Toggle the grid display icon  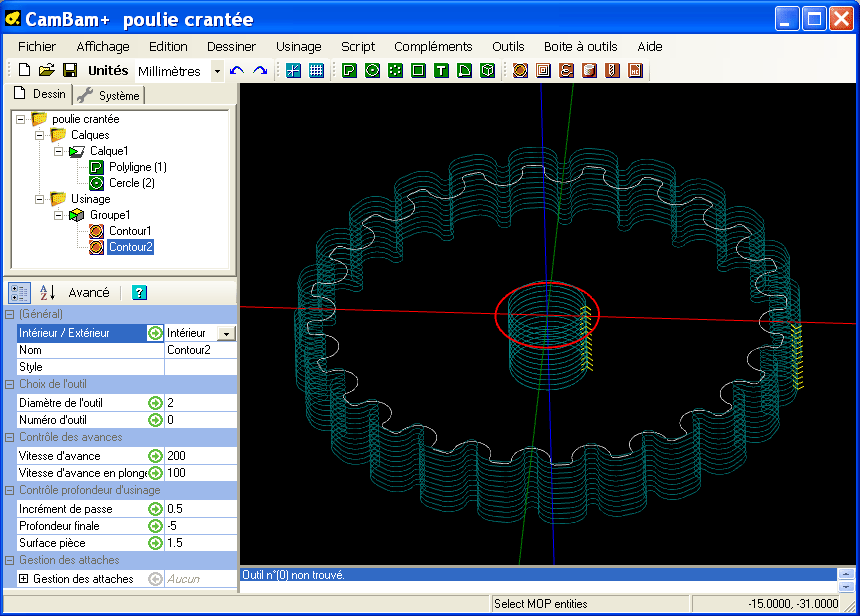(x=316, y=70)
